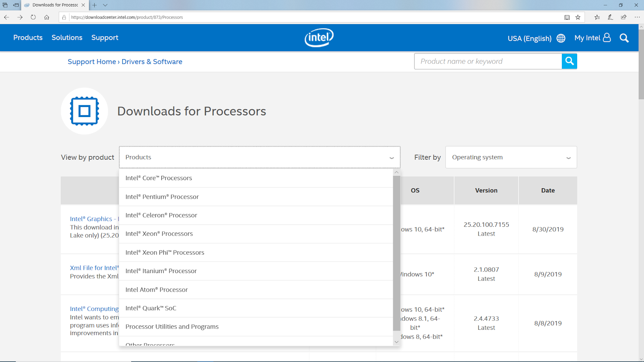This screenshot has height=362, width=644.
Task: Refresh the page in browser
Action: [x=33, y=17]
